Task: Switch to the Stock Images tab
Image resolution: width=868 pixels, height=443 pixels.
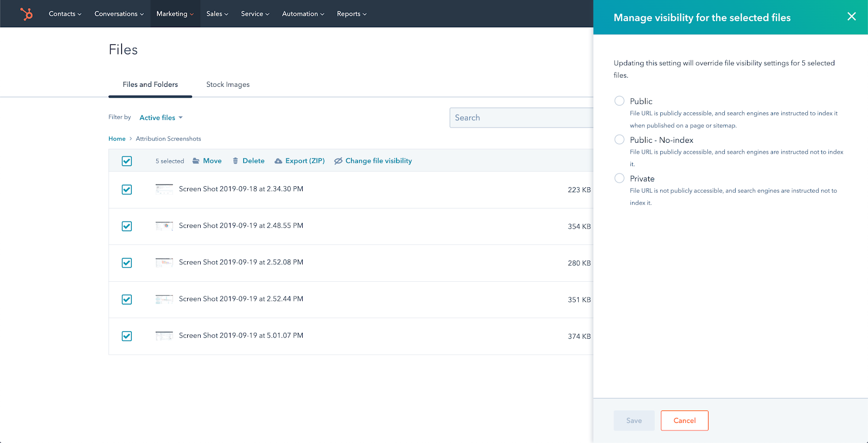Action: coord(228,85)
